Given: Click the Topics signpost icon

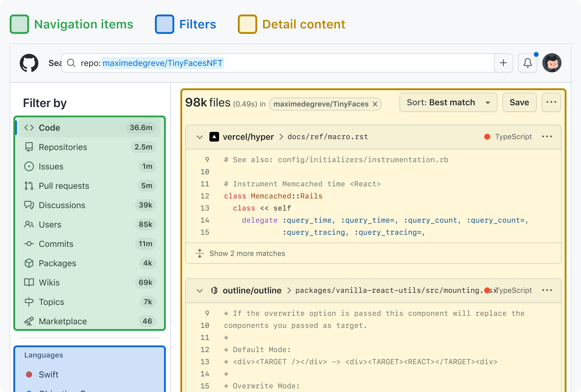Looking at the screenshot, I should (x=29, y=302).
